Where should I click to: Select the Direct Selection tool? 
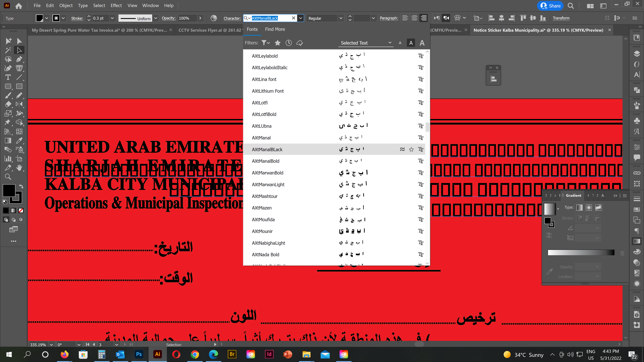(x=19, y=50)
